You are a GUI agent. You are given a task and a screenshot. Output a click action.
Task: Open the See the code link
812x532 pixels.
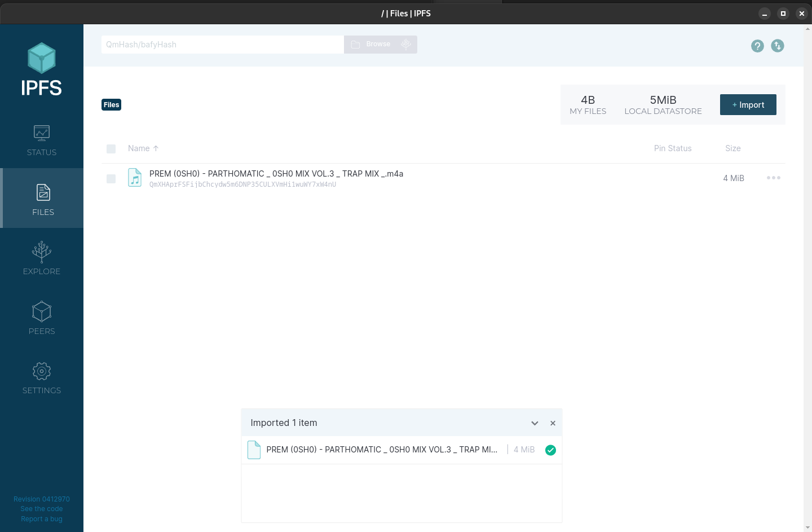point(42,509)
